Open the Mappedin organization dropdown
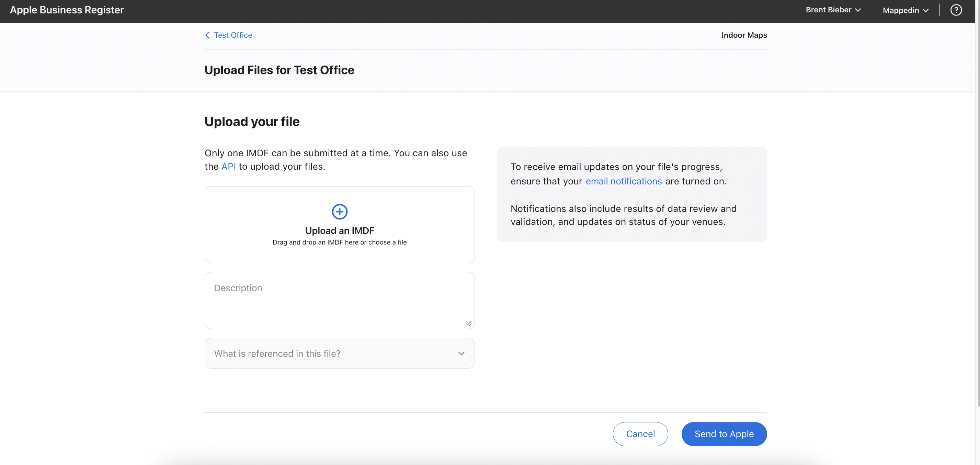 [905, 10]
